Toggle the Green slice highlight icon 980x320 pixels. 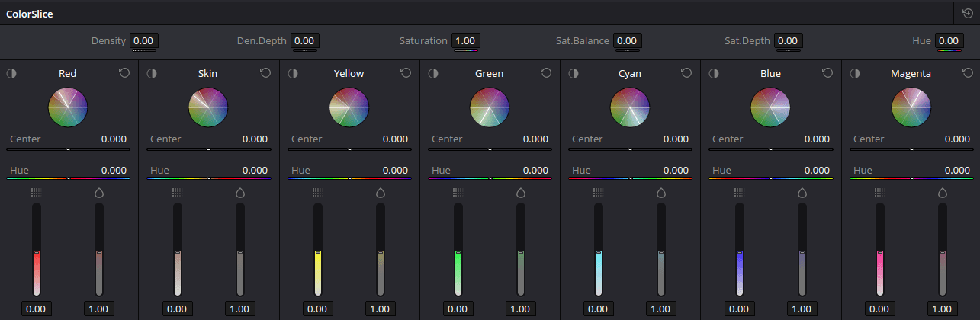pyautogui.click(x=432, y=73)
